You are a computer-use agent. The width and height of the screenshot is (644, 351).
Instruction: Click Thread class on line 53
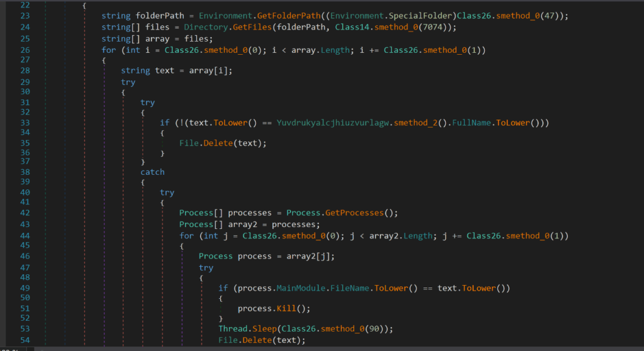(233, 329)
